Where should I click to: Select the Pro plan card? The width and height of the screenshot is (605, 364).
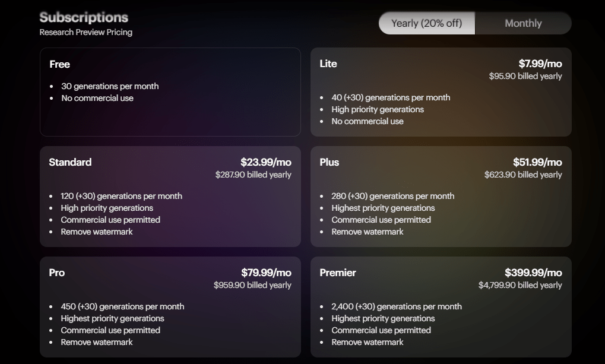(170, 307)
